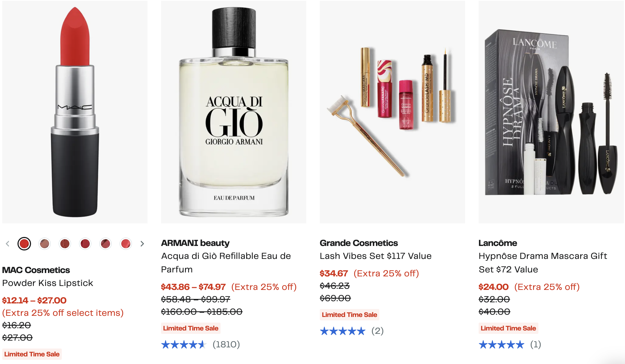This screenshot has height=364, width=625.
Task: Open the Acqua di Giò perfume image
Action: (234, 112)
